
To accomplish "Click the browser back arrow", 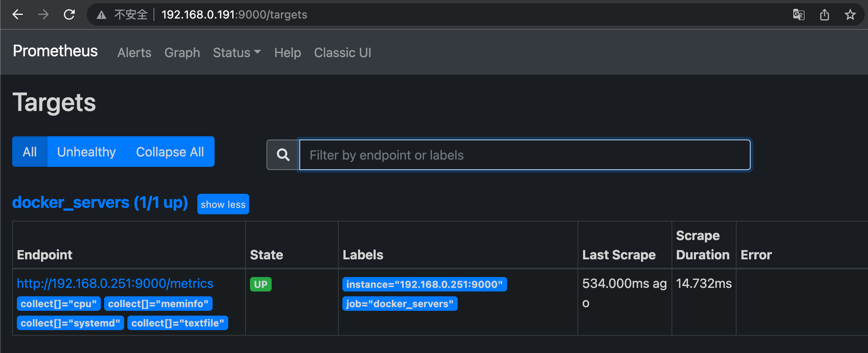I will click(18, 15).
